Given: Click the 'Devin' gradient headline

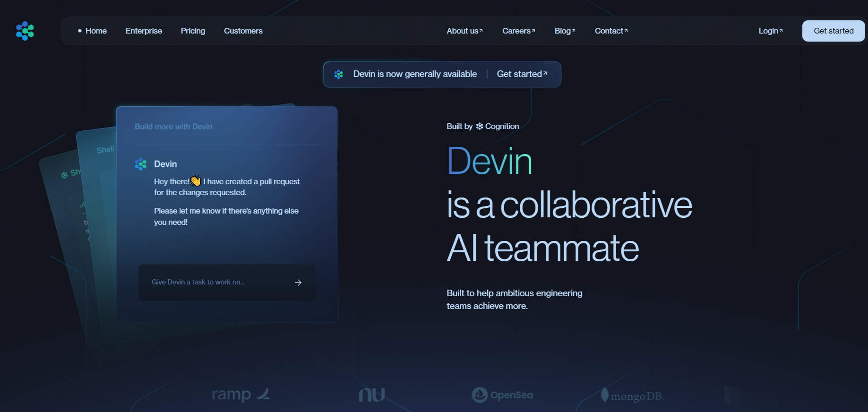Looking at the screenshot, I should [x=490, y=161].
